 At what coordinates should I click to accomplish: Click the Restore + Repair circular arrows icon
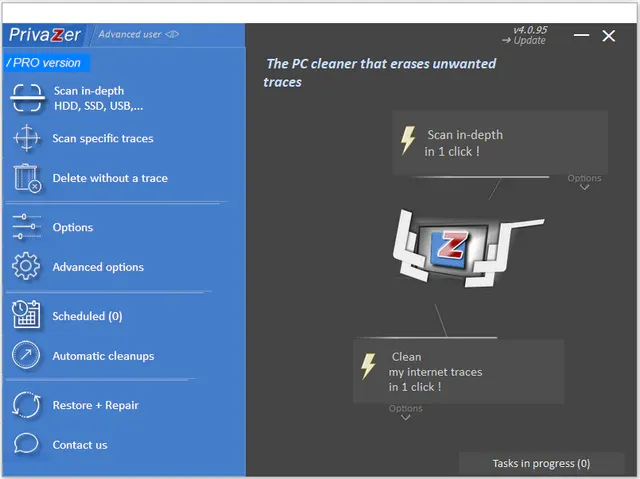(27, 405)
